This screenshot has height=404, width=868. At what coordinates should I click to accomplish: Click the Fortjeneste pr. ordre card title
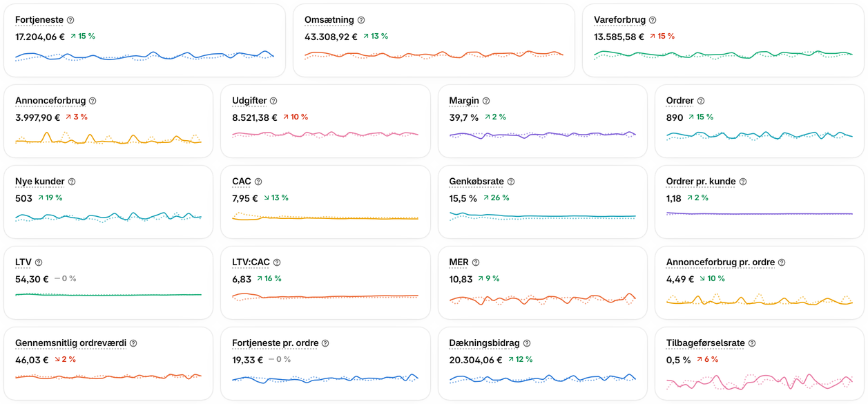275,343
